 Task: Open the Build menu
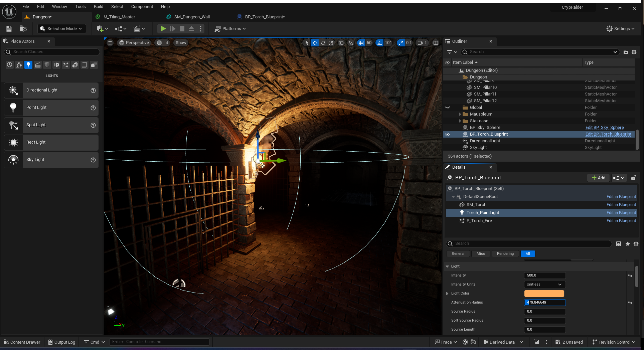(x=99, y=6)
